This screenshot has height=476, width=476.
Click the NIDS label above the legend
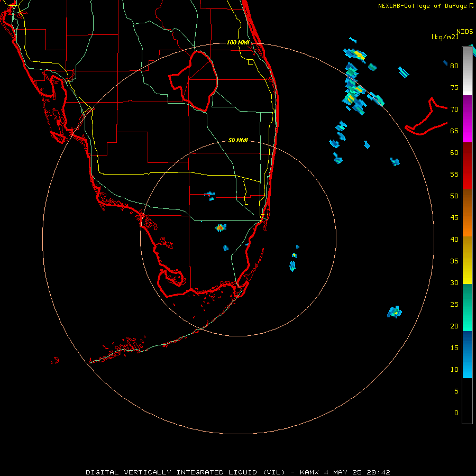click(465, 32)
